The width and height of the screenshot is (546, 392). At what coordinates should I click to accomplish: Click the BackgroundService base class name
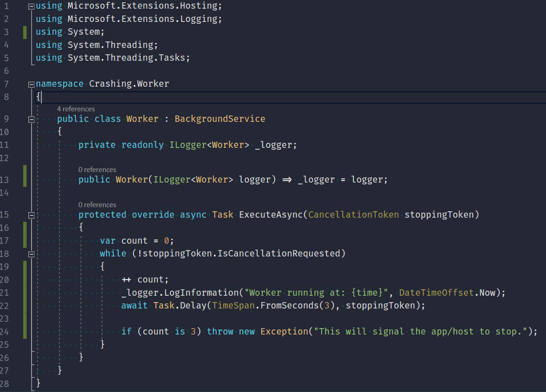[x=220, y=119]
